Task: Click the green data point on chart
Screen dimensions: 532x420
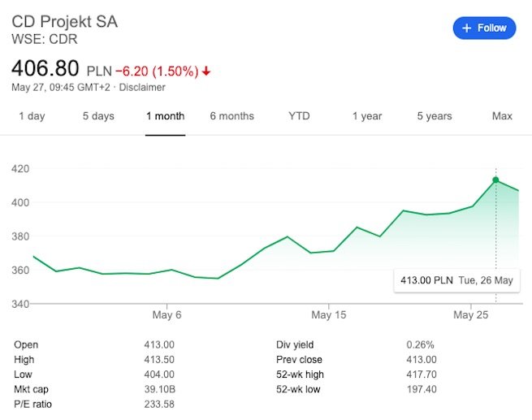Action: click(495, 180)
